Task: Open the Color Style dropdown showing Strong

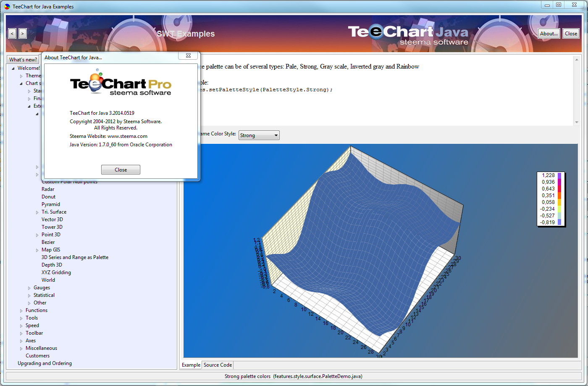Action: tap(259, 135)
